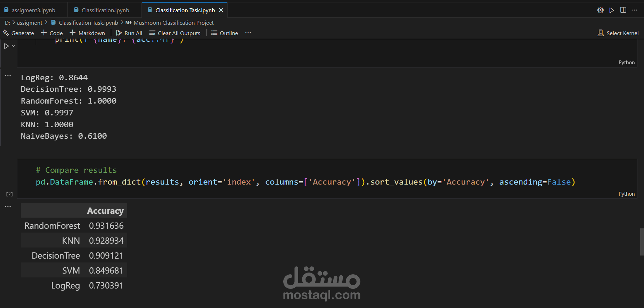Select the Classification Task.ipynb tab
The height and width of the screenshot is (308, 644).
pyautogui.click(x=185, y=10)
